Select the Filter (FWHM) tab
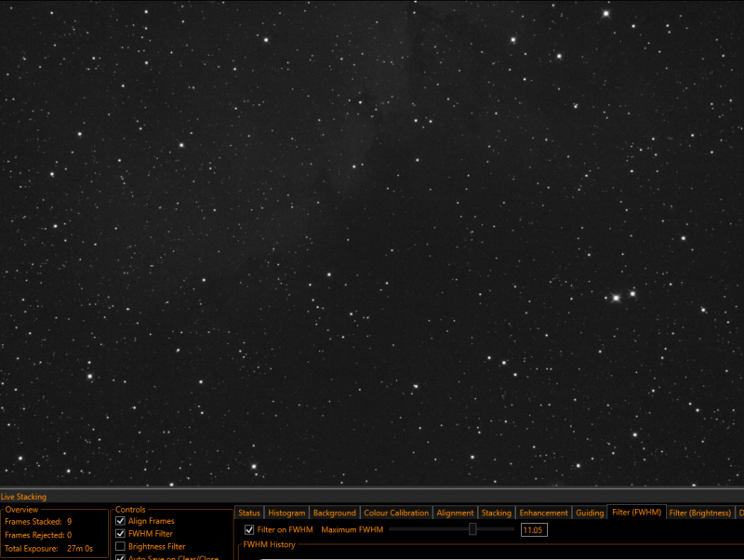The width and height of the screenshot is (744, 560). [637, 512]
